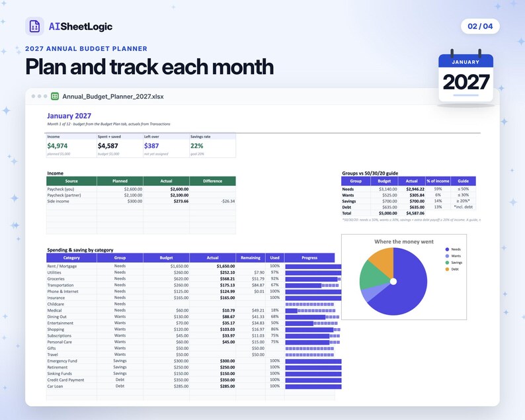Click the AISheetLogic logo icon

(x=34, y=26)
